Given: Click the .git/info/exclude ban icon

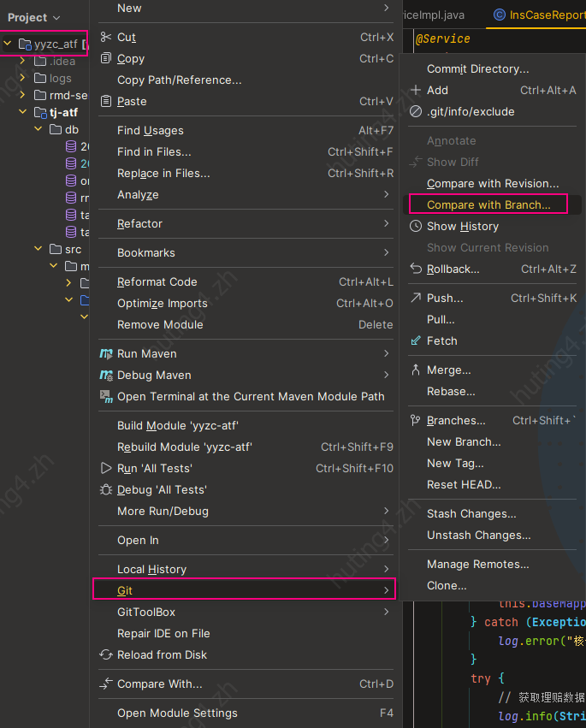Looking at the screenshot, I should coord(416,111).
